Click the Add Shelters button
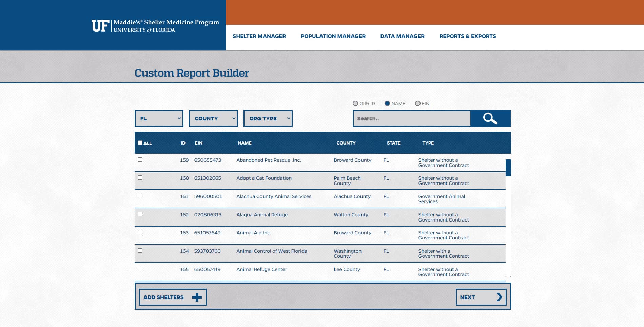 pyautogui.click(x=173, y=297)
